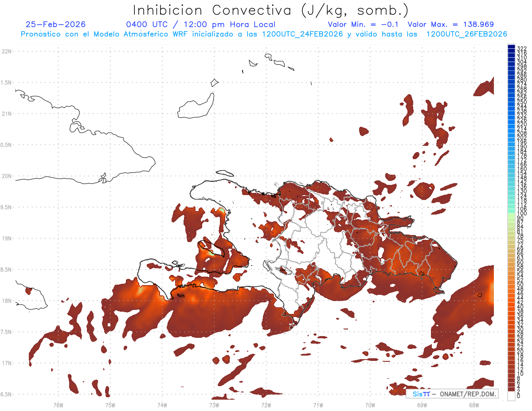Click the "71W" longitude label
Screen dimensions: 532x411
tap(318, 405)
